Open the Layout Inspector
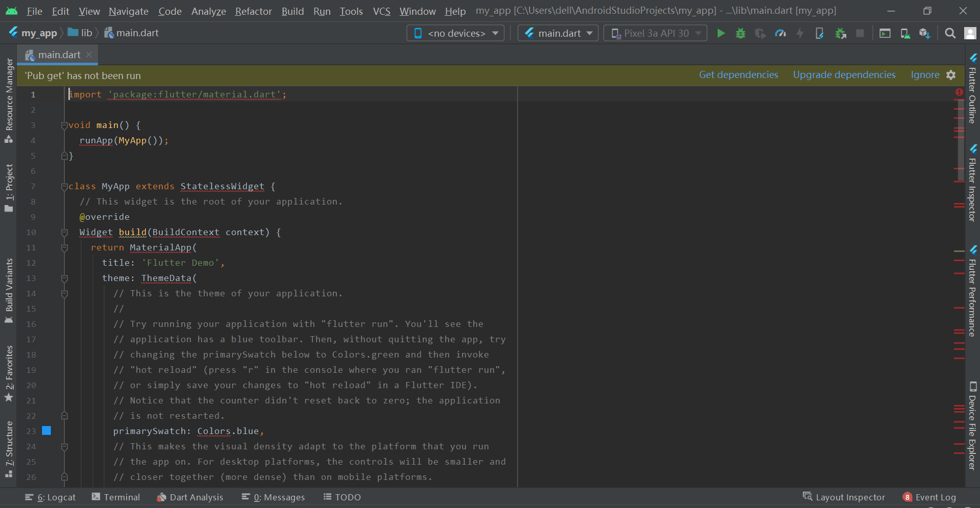The image size is (980, 508). coord(844,497)
